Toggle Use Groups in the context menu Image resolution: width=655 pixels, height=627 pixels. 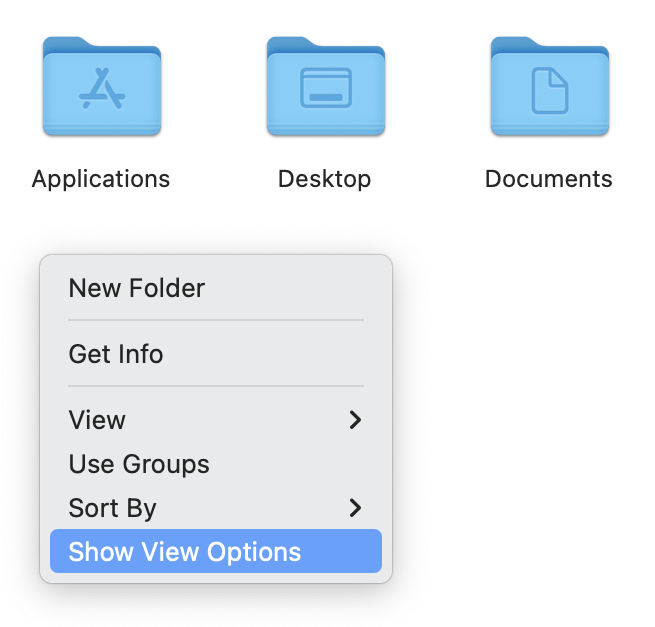[x=216, y=464]
